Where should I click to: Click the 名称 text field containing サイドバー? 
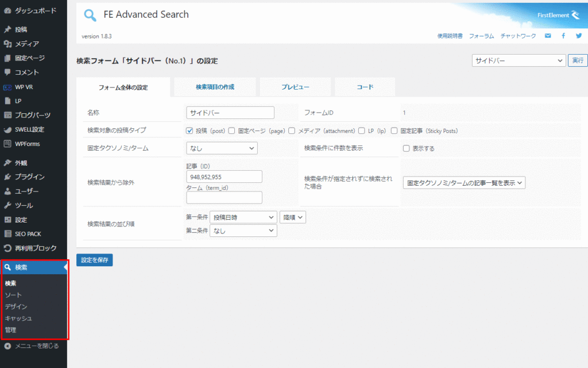tap(230, 113)
